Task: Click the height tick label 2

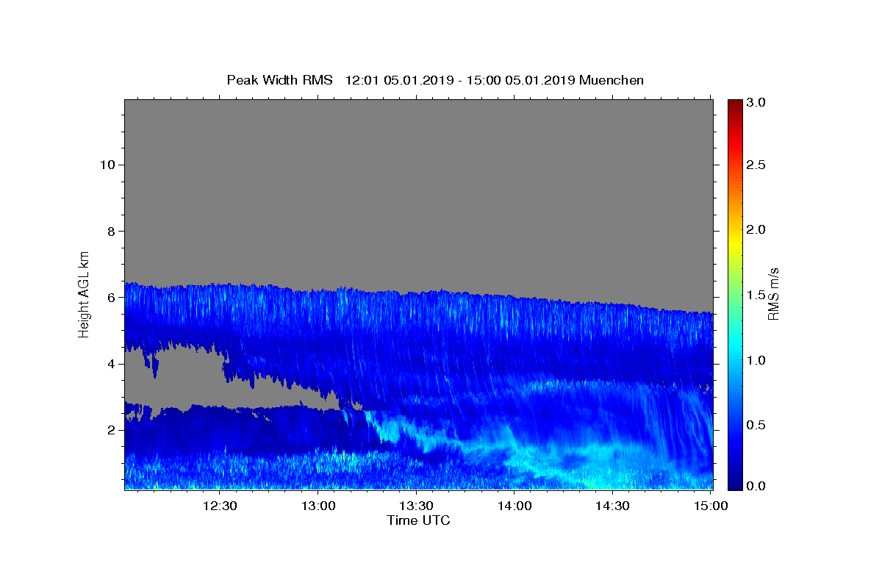Action: pos(112,429)
